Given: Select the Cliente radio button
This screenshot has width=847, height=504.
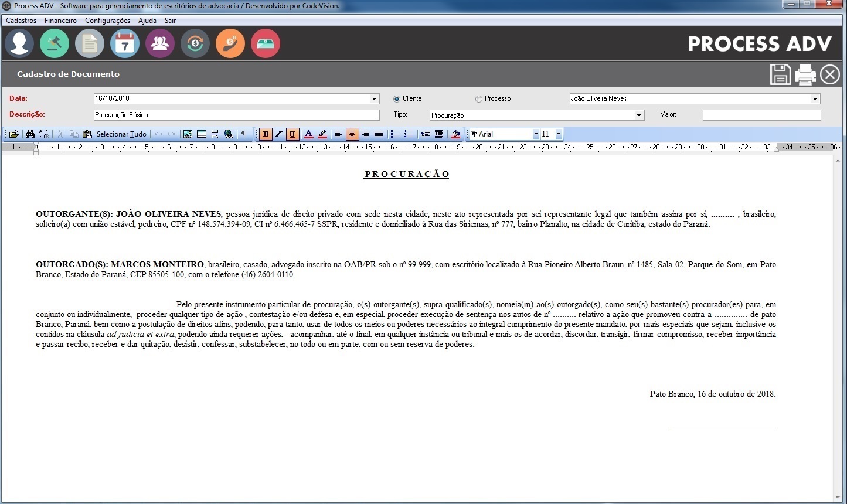Looking at the screenshot, I should pos(397,99).
